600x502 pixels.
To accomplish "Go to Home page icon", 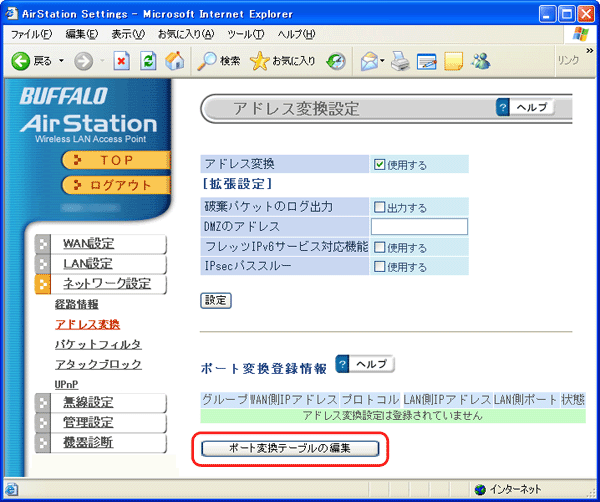I will coord(174,61).
